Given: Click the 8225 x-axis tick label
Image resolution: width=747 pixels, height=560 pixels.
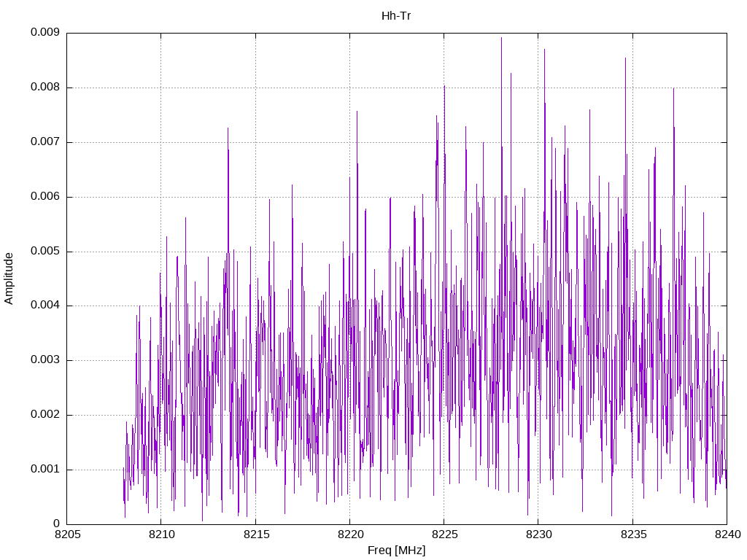Looking at the screenshot, I should click(x=445, y=534).
